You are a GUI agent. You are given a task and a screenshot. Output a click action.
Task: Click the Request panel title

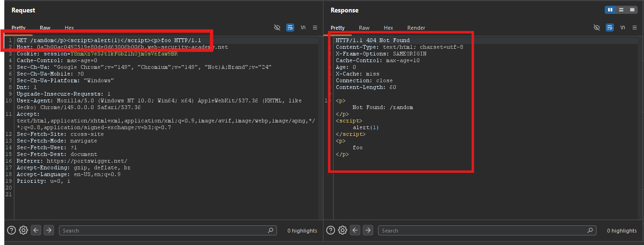click(x=23, y=10)
